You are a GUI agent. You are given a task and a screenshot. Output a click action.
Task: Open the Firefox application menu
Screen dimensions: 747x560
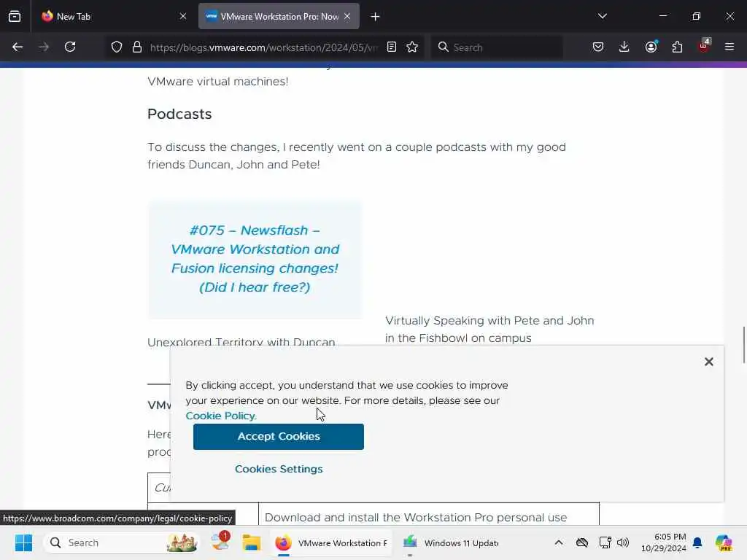[729, 47]
